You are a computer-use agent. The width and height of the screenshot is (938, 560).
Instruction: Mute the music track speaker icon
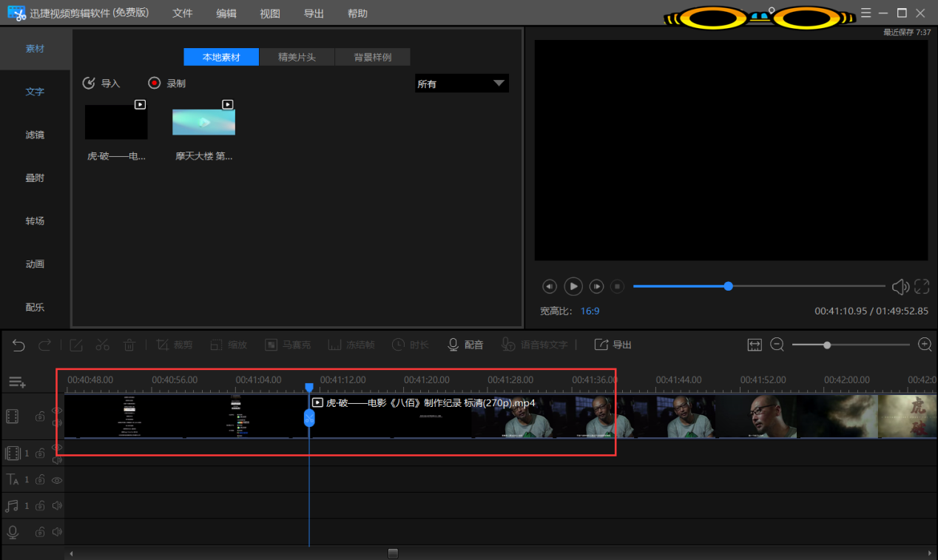click(x=57, y=506)
